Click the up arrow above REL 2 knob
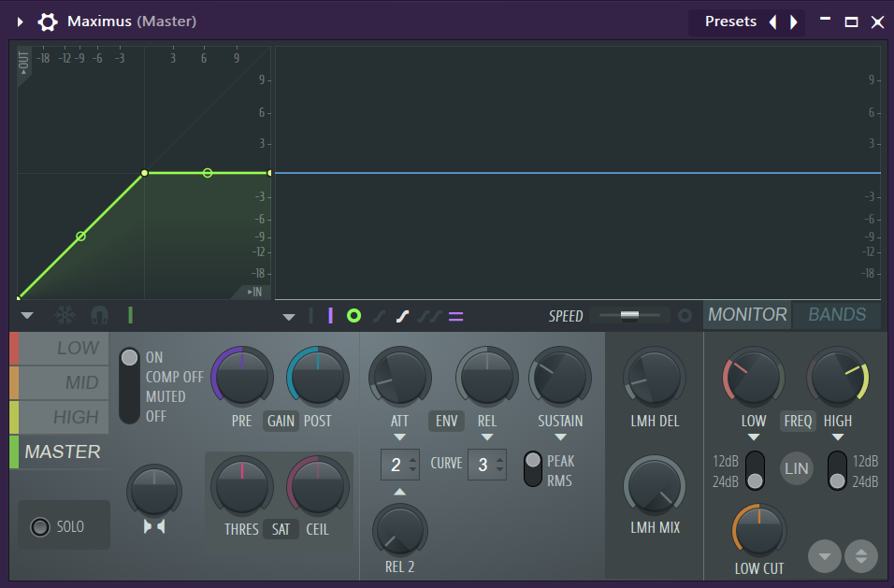The height and width of the screenshot is (588, 894). [x=399, y=491]
